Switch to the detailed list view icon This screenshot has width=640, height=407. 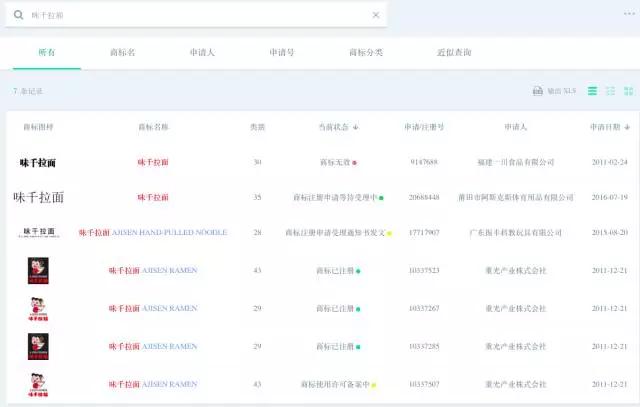610,91
